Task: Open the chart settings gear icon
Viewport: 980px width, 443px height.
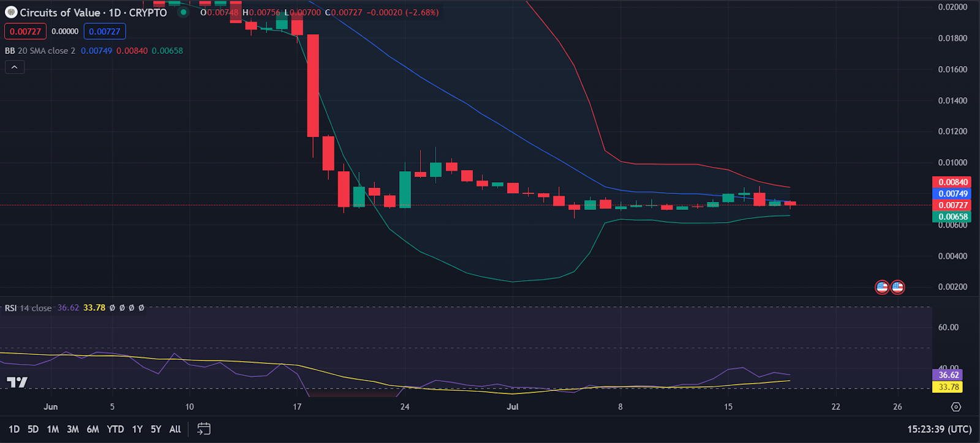Action: coord(956,407)
